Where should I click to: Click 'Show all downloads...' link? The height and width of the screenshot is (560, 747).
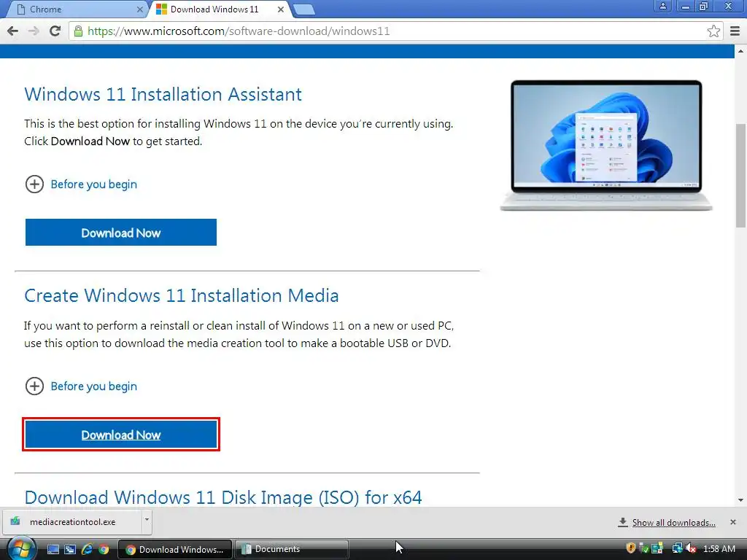tap(673, 523)
